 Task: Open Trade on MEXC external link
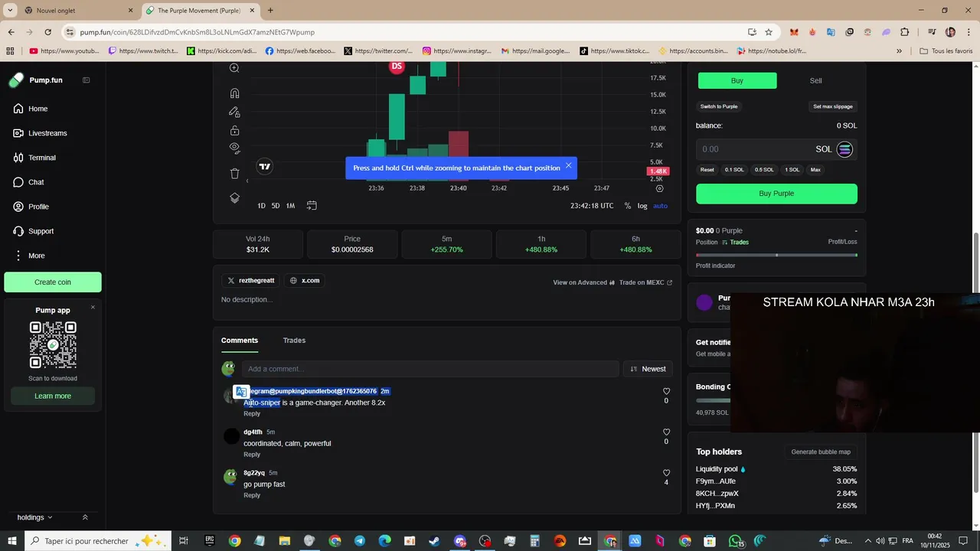tap(645, 282)
